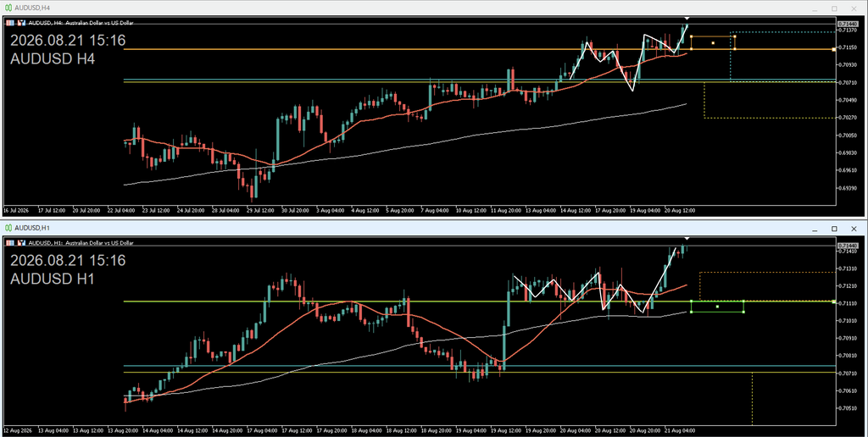
Task: Click the orange horizontal line's right-end handle on the H4 chart
Action: (834, 49)
